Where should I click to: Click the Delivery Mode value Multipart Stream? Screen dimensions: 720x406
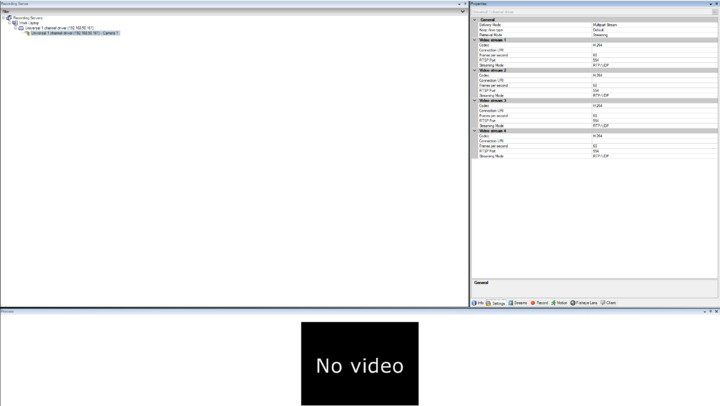(606, 24)
